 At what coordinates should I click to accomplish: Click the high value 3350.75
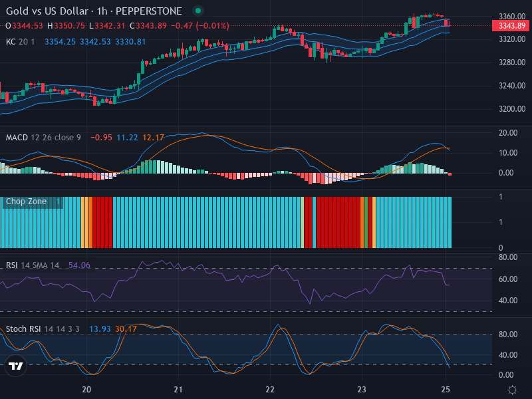pos(70,26)
